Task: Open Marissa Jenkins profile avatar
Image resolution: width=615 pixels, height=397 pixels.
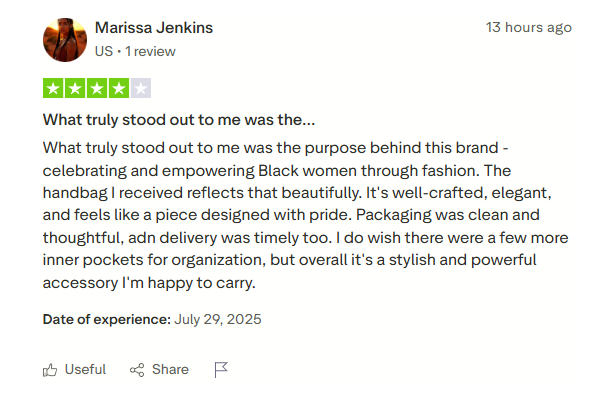Action: tap(65, 40)
